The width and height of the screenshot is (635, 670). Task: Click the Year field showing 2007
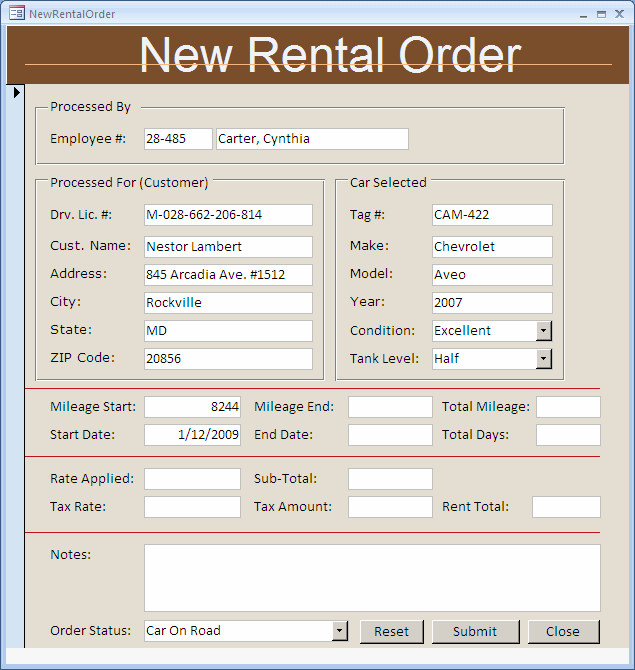(492, 303)
